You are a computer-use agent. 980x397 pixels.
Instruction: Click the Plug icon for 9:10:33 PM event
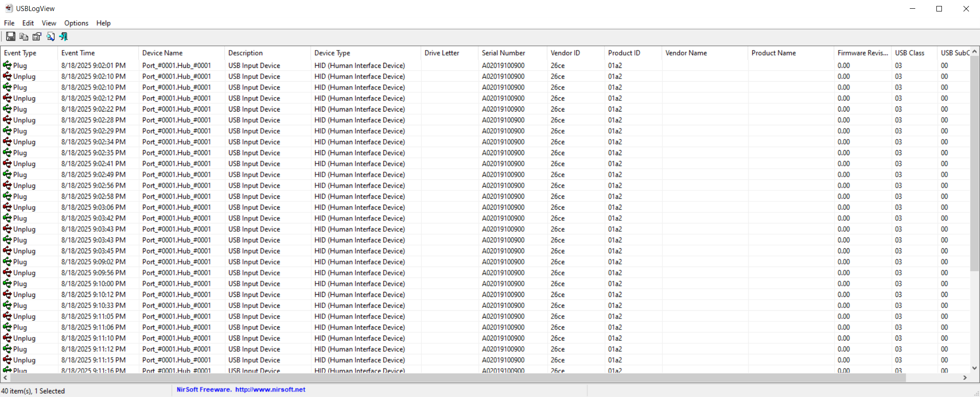pos(7,305)
